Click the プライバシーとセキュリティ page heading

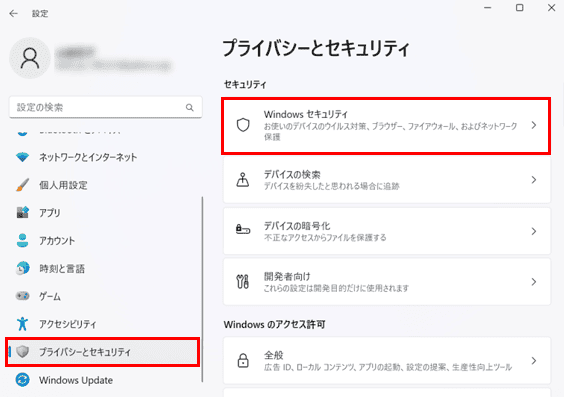click(x=316, y=49)
